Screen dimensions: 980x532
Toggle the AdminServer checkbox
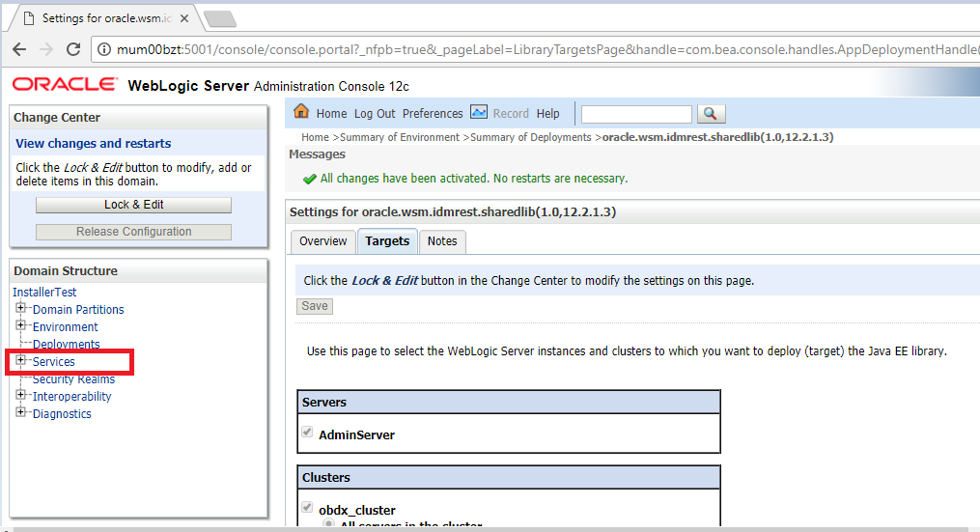tap(307, 432)
